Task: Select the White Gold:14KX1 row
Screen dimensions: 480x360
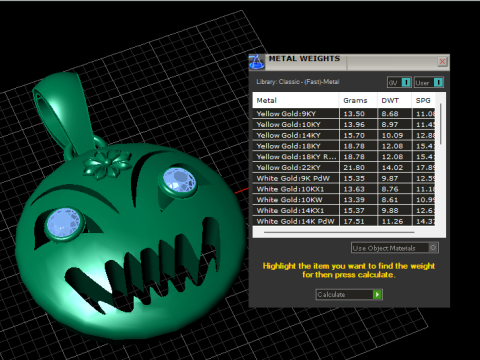Action: (x=344, y=210)
